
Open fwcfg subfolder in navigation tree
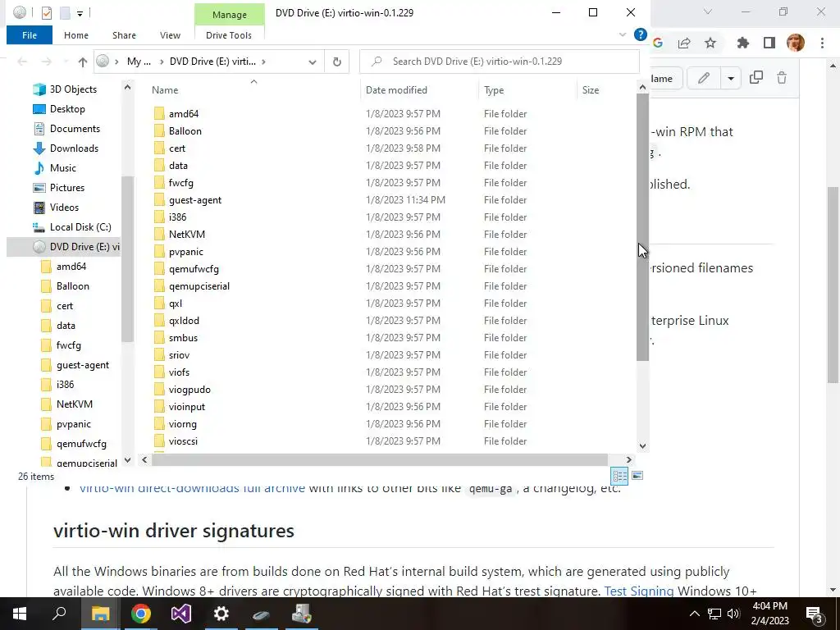click(x=69, y=345)
